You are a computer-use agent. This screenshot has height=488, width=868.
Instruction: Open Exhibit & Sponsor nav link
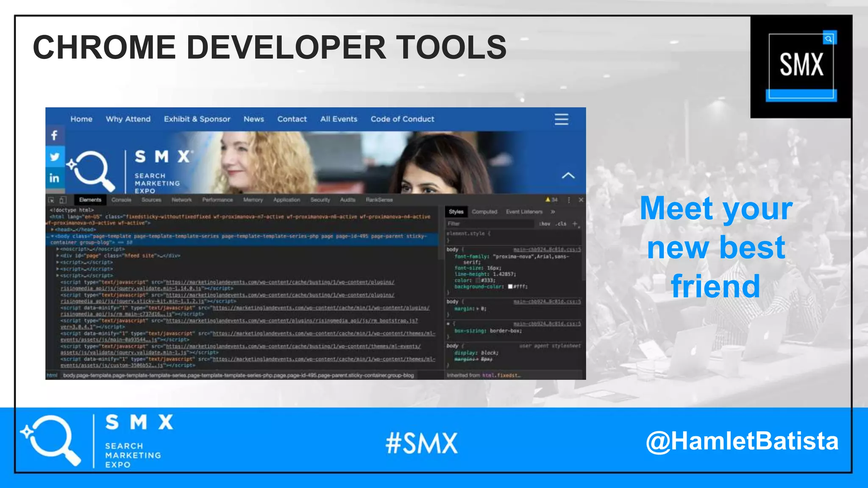pyautogui.click(x=197, y=119)
